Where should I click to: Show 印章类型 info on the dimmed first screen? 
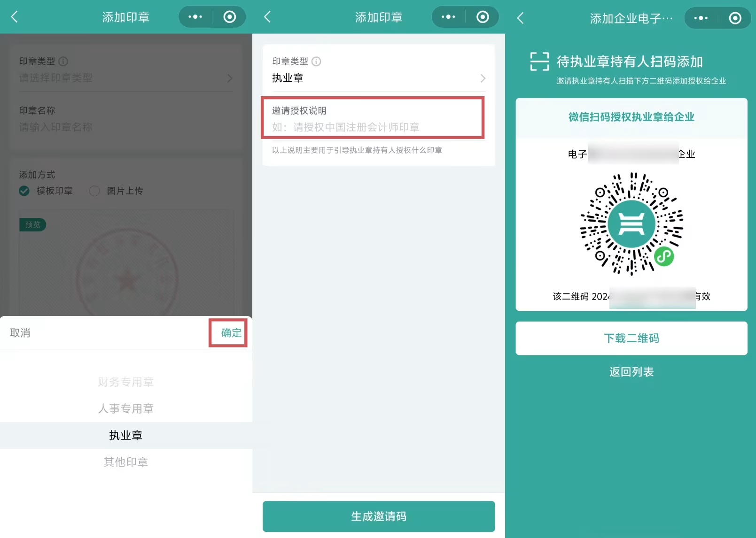tap(63, 61)
